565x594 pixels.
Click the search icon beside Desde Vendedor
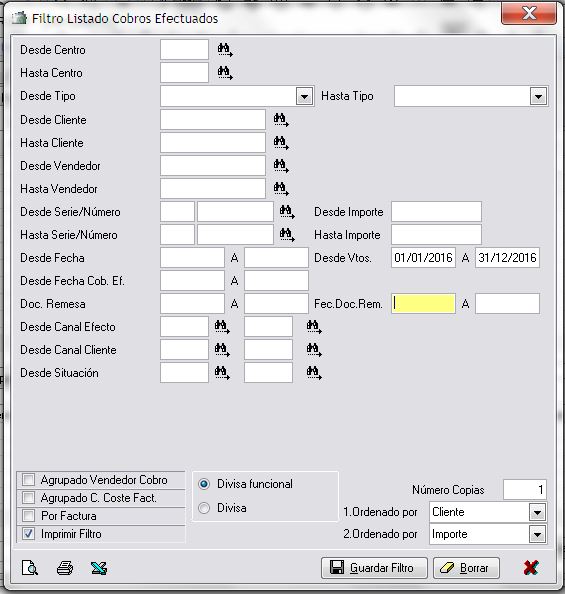click(281, 166)
